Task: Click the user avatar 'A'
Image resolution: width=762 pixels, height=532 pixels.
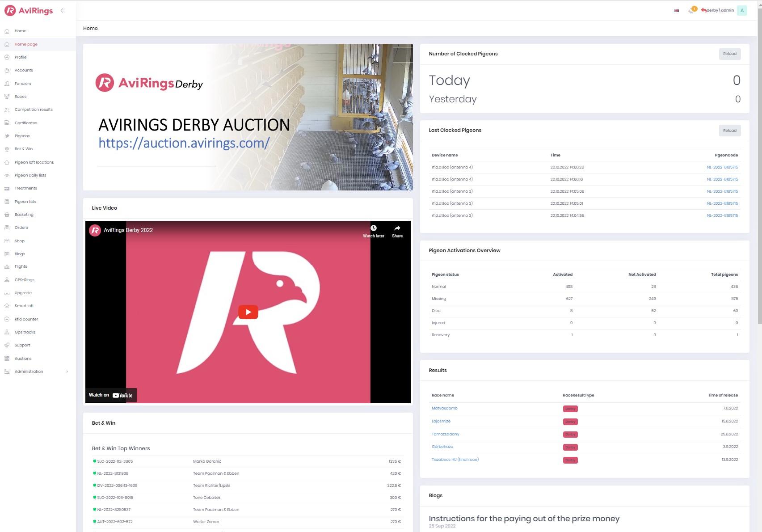Action: point(742,10)
